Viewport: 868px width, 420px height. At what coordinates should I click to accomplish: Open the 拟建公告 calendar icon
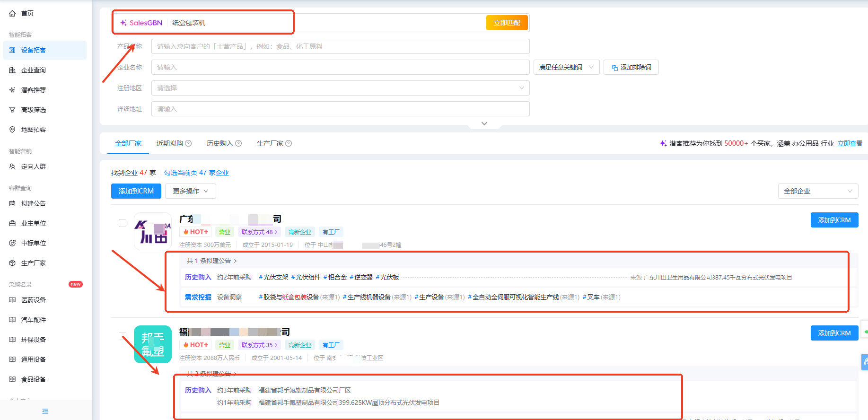12,203
